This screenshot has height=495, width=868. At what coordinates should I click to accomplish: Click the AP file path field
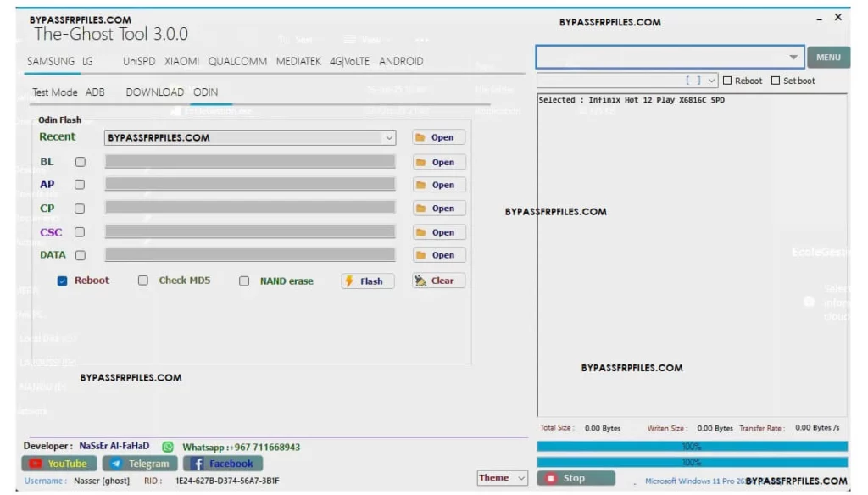click(x=250, y=185)
